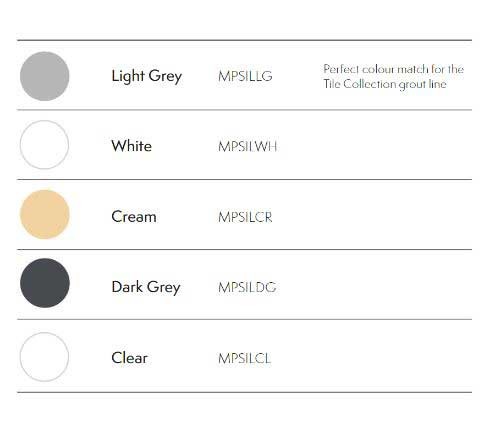Viewport: 501px width, 435px height.
Task: Click the Tile Collection grout line text
Action: click(x=385, y=84)
